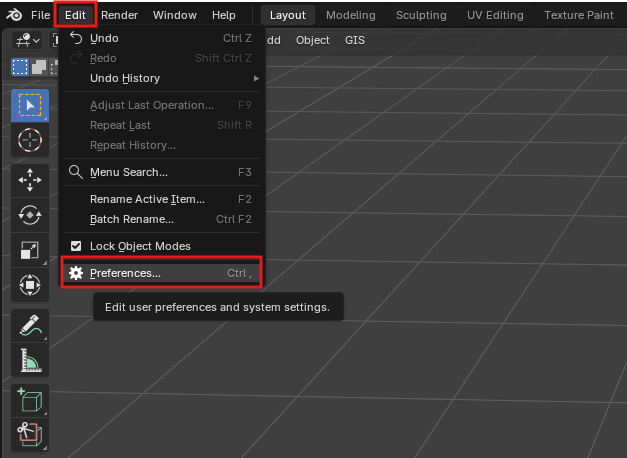
Task: Select Repeat Last menu entry
Action: [162, 125]
